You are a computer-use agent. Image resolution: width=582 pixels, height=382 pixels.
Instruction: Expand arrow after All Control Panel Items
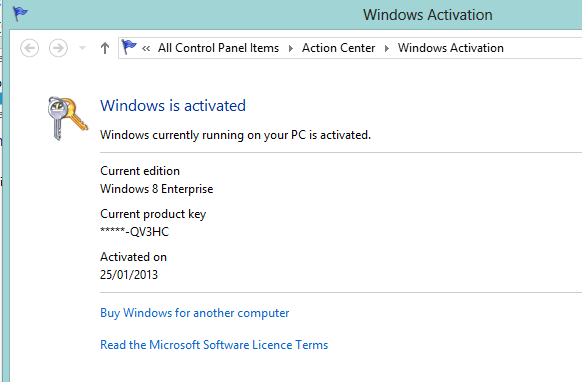click(291, 48)
